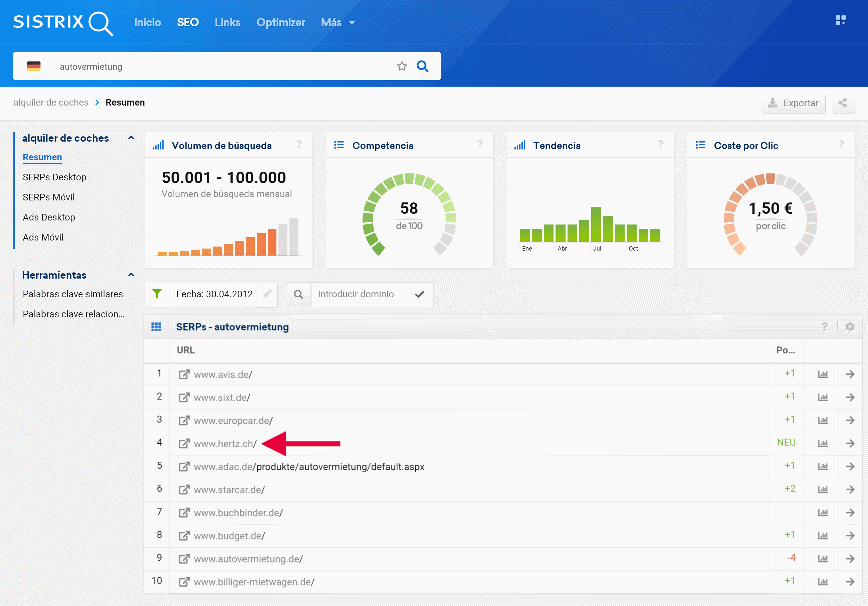
Task: Open the Optimizer menu item
Action: click(x=280, y=22)
